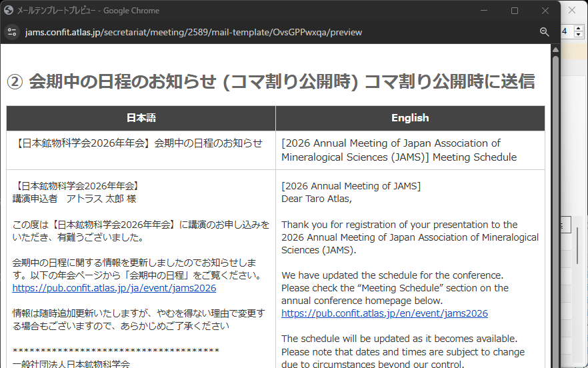Decrease the stepper value in background window
588x368 pixels.
[x=579, y=35]
